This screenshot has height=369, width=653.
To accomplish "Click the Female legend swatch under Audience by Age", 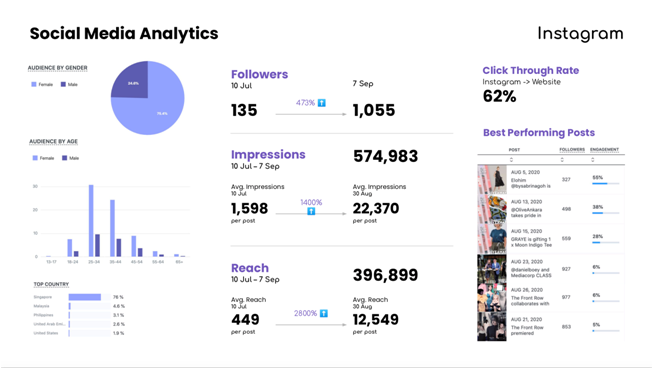I will [35, 158].
